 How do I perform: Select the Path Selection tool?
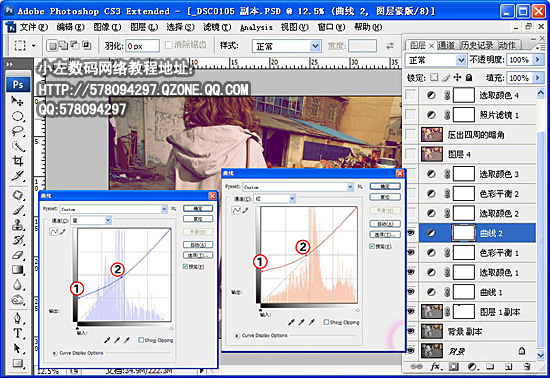18,348
